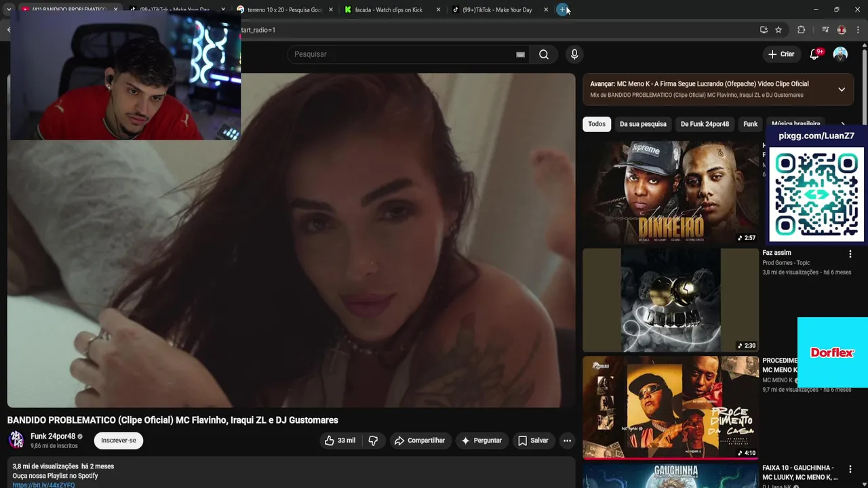The width and height of the screenshot is (868, 488).
Task: Select the De Funk 24por48 chip
Action: [x=705, y=124]
